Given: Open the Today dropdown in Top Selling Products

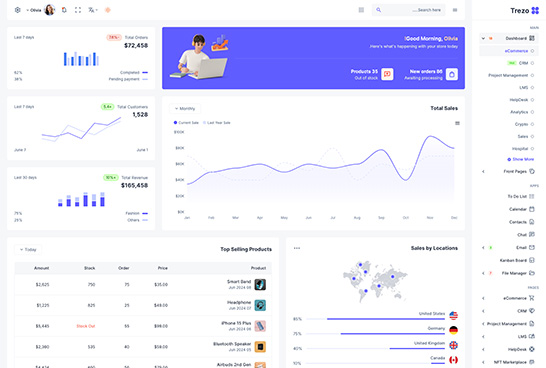Looking at the screenshot, I should click(28, 250).
